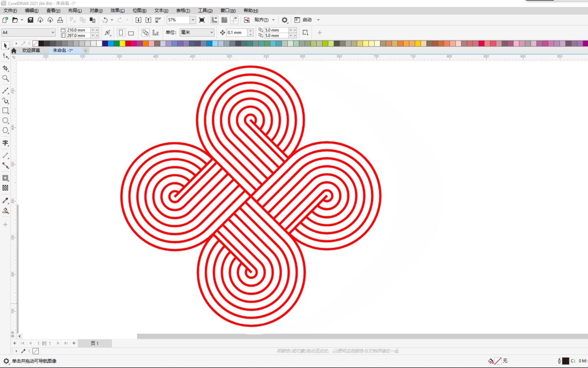Open the 文件 menu

point(10,11)
